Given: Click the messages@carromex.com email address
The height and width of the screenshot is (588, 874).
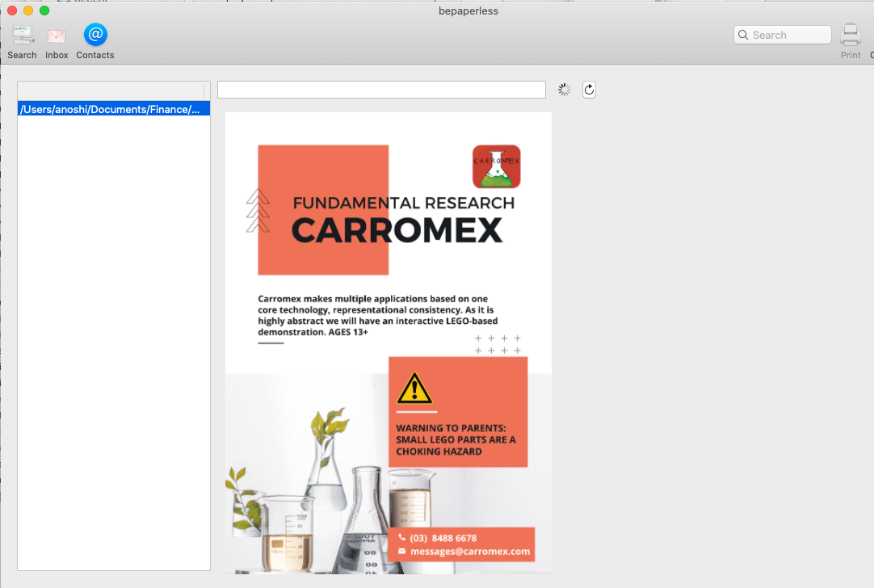Looking at the screenshot, I should click(470, 552).
